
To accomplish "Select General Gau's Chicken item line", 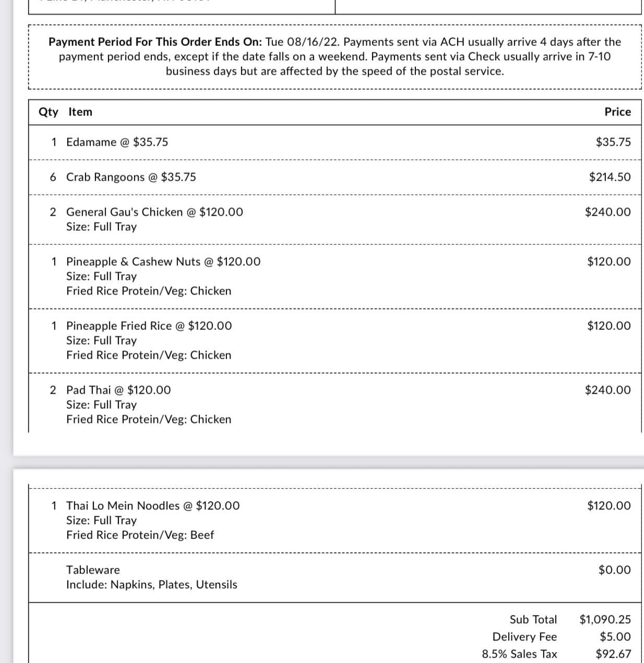I will point(154,212).
